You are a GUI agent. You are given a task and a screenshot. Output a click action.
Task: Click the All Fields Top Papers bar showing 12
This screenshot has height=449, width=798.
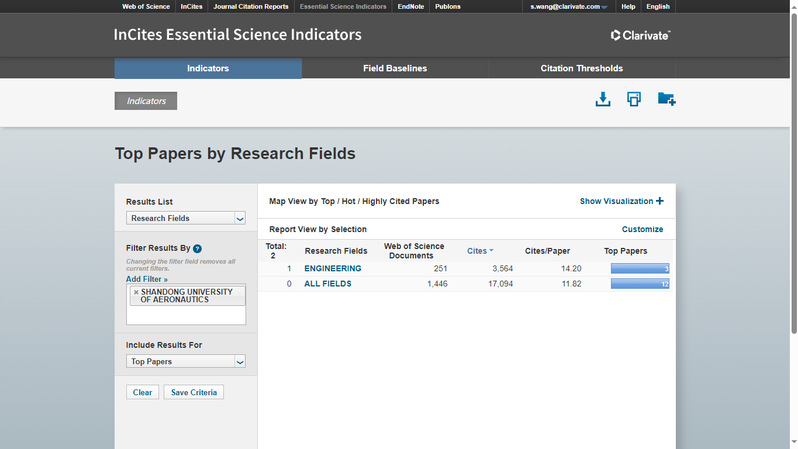pos(640,284)
